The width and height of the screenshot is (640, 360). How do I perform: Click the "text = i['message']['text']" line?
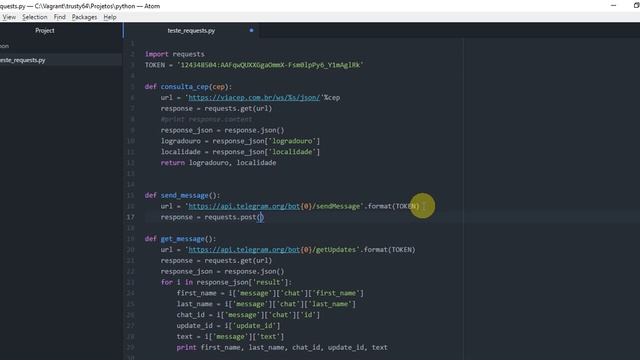click(x=230, y=336)
